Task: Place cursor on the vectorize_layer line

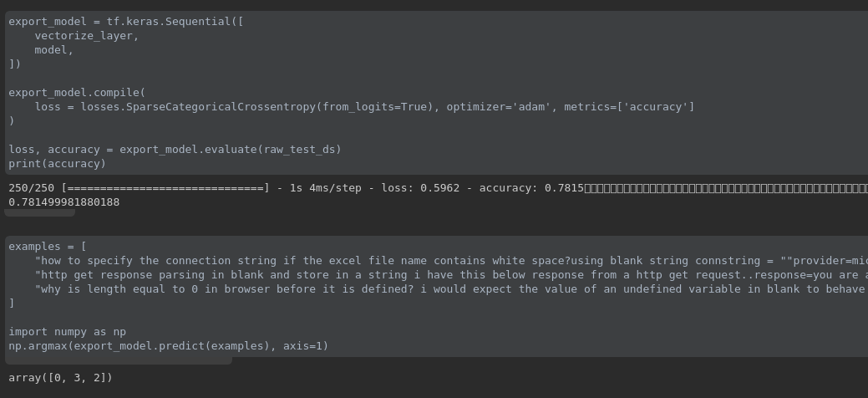Action: tap(86, 36)
